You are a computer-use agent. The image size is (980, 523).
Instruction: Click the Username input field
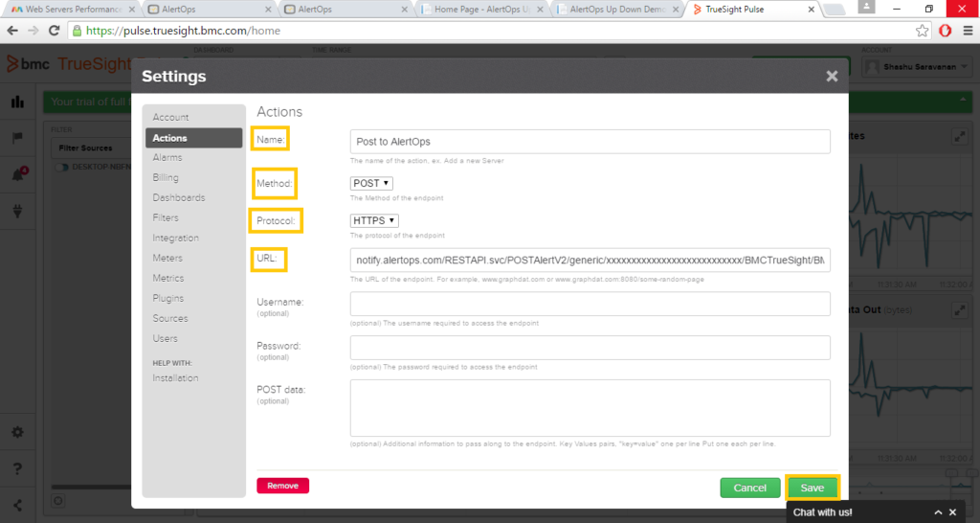[590, 304]
